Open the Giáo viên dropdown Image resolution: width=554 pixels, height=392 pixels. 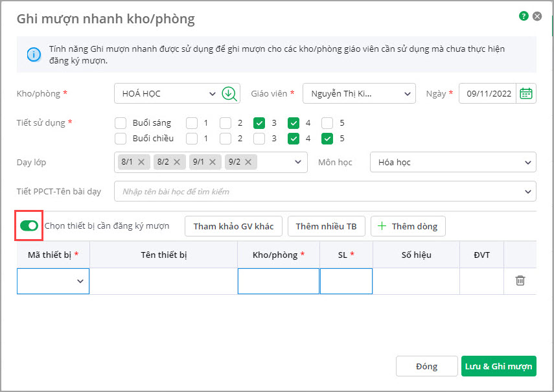(x=359, y=93)
